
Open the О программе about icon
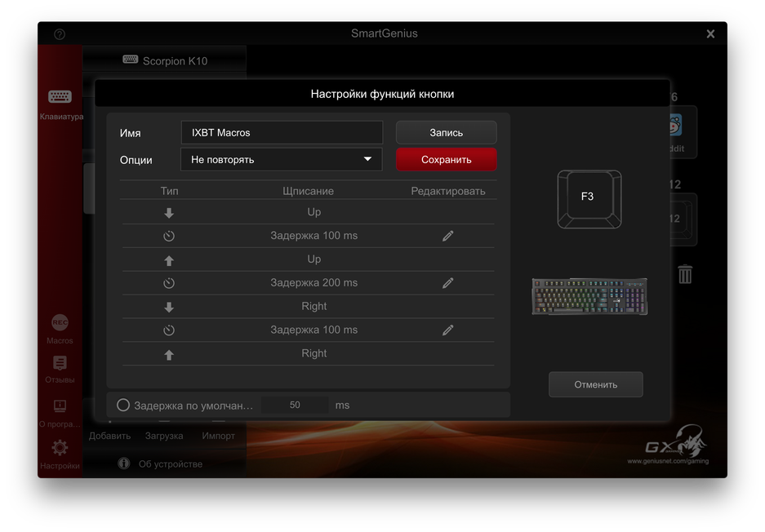tap(60, 406)
